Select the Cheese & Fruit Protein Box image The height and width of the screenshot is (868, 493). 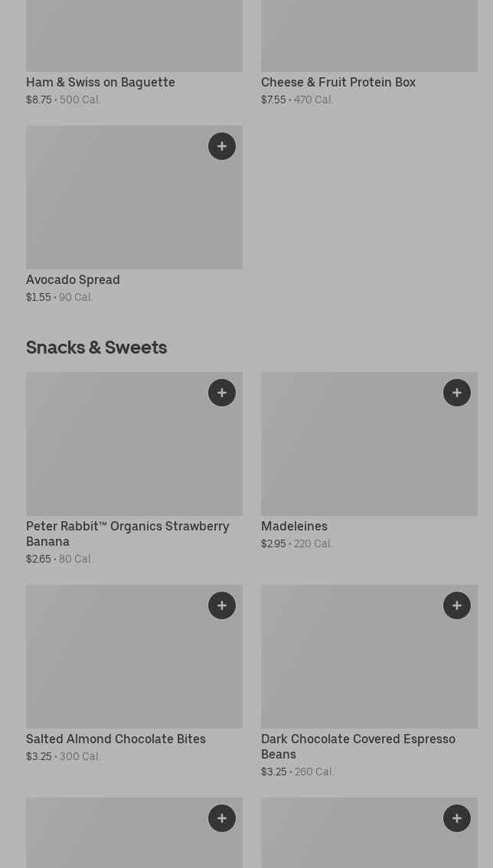tap(369, 35)
